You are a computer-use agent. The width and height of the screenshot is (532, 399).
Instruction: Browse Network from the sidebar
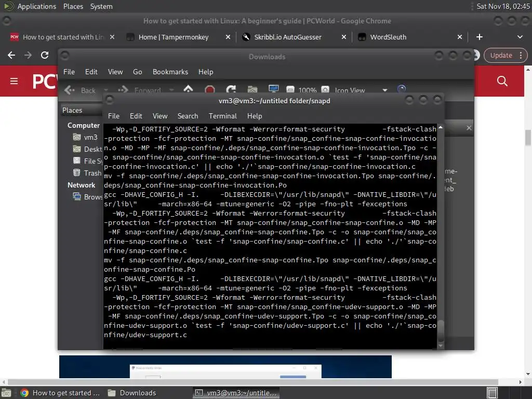pos(87,197)
